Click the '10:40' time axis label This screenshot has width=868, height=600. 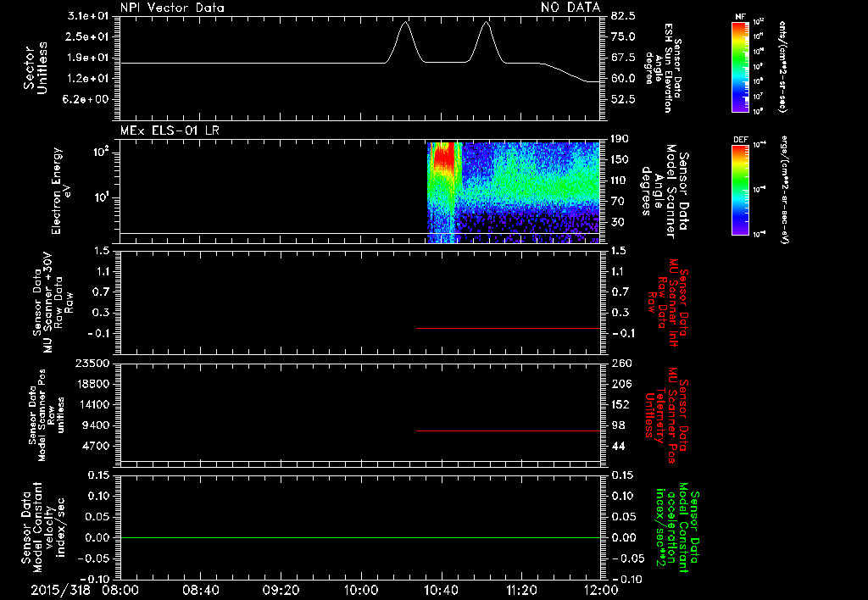tap(442, 590)
